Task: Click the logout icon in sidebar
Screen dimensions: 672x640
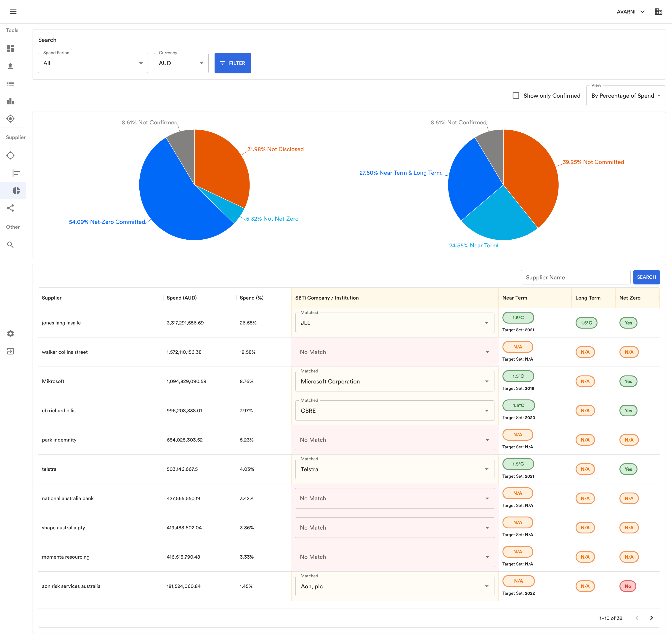Action: click(x=11, y=351)
